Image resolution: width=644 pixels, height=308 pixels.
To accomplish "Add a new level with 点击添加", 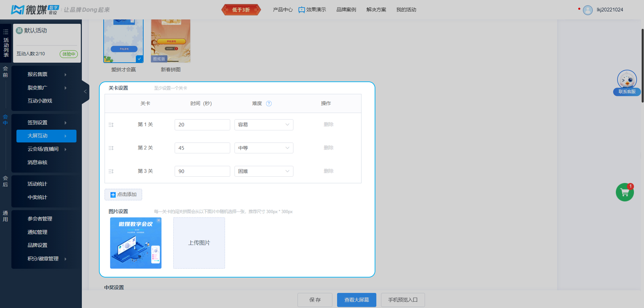I will pyautogui.click(x=123, y=194).
